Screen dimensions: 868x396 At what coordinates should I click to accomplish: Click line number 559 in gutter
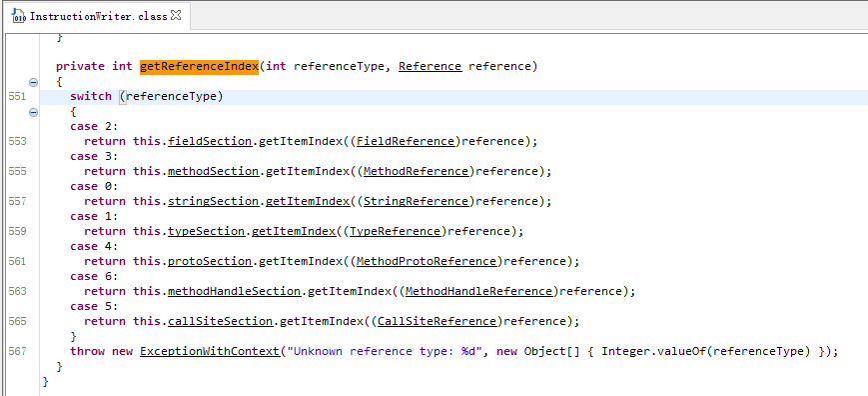(17, 231)
